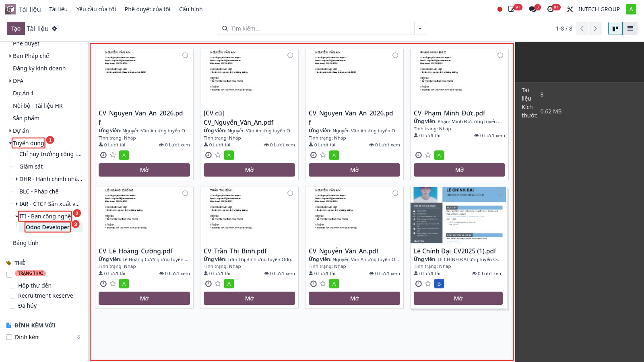The height and width of the screenshot is (362, 644).
Task: Expand the DFA folder
Action: (10, 81)
